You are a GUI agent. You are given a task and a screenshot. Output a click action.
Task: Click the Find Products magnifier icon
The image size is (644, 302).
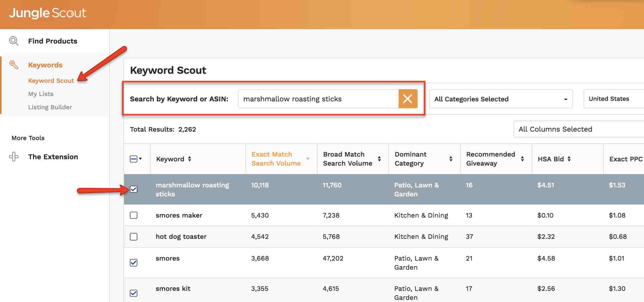tap(14, 41)
